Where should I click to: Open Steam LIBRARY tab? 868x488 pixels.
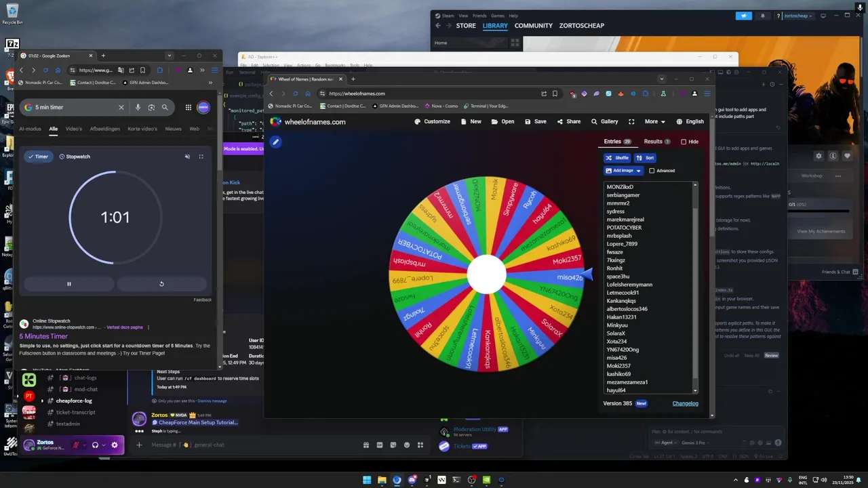click(495, 26)
